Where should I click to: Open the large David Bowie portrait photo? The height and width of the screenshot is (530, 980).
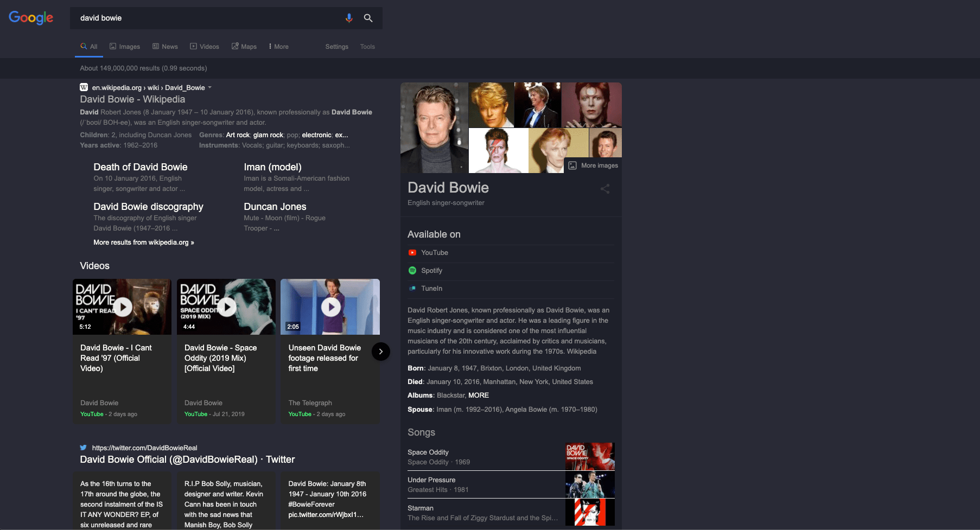434,127
